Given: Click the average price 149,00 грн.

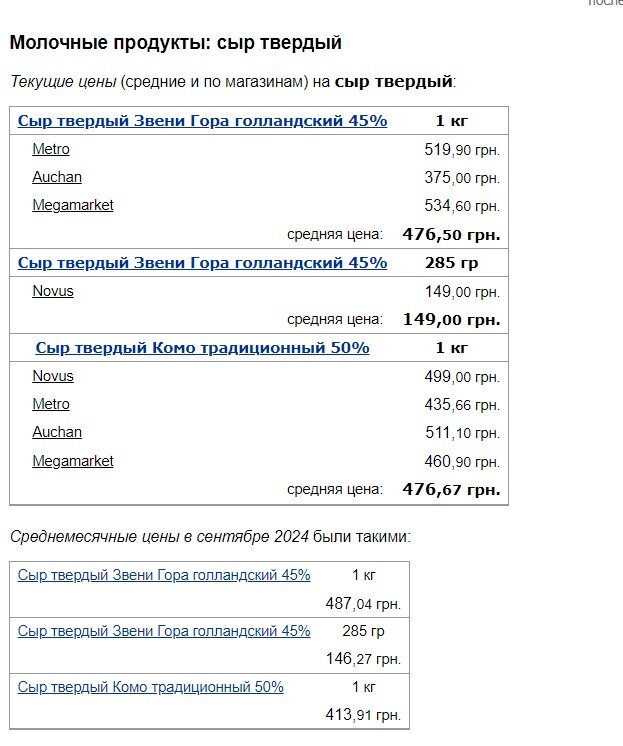Looking at the screenshot, I should 451,320.
